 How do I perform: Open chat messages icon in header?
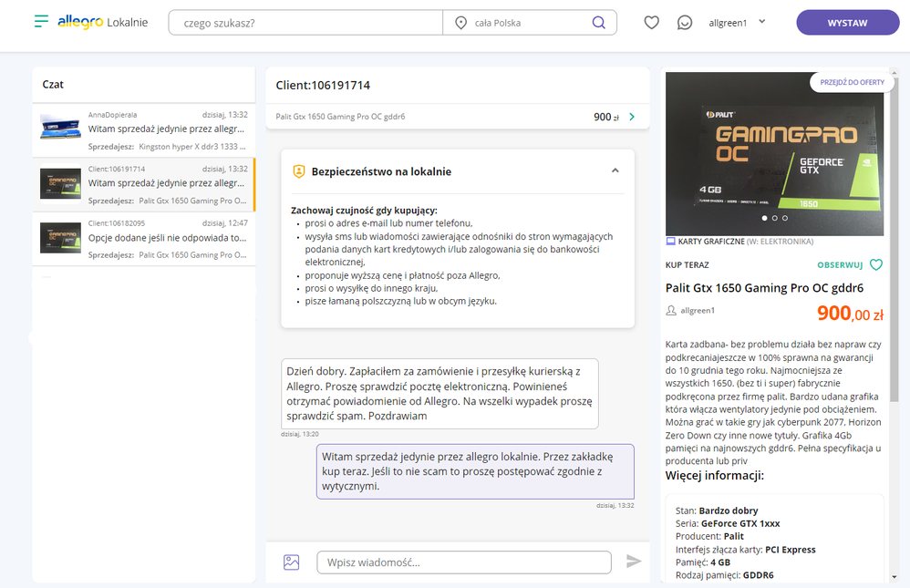[x=685, y=23]
